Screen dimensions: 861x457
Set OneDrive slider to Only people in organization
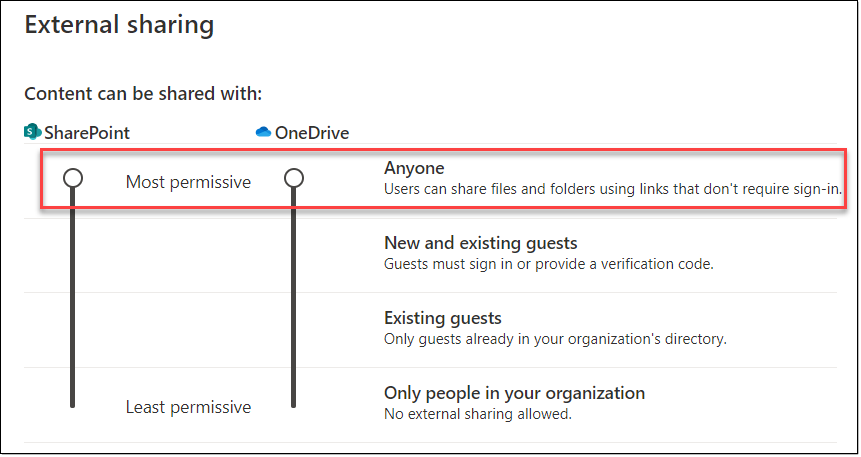tap(293, 402)
